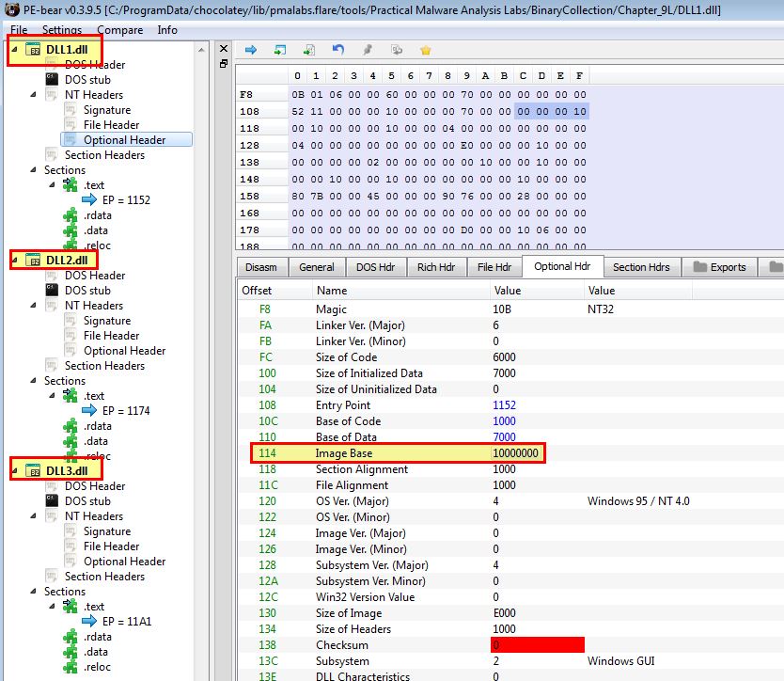Click the blue undo arrow icon
The width and height of the screenshot is (784, 681).
338,50
